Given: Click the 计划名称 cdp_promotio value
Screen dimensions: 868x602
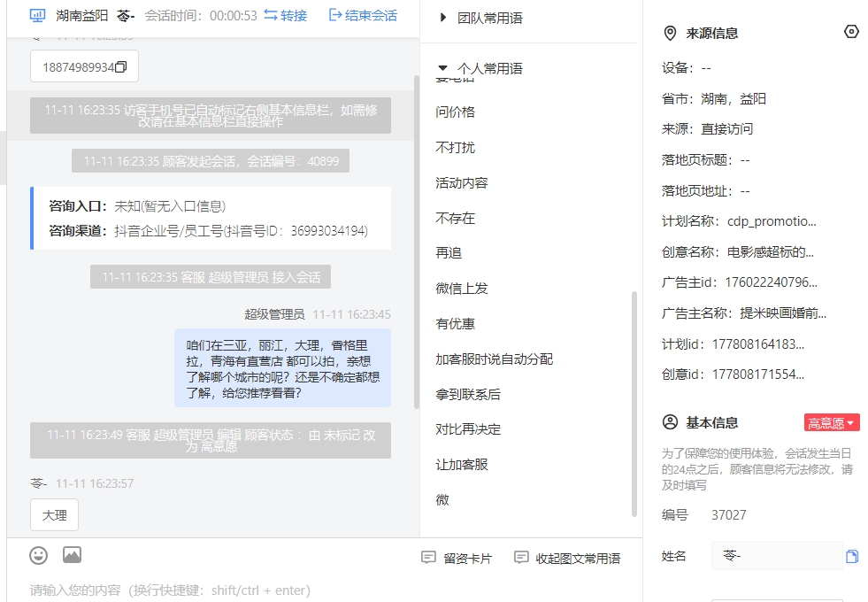Looking at the screenshot, I should coord(772,221).
